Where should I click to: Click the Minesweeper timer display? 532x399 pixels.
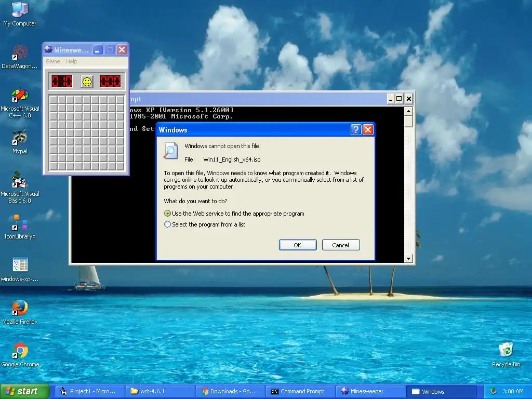coord(110,82)
